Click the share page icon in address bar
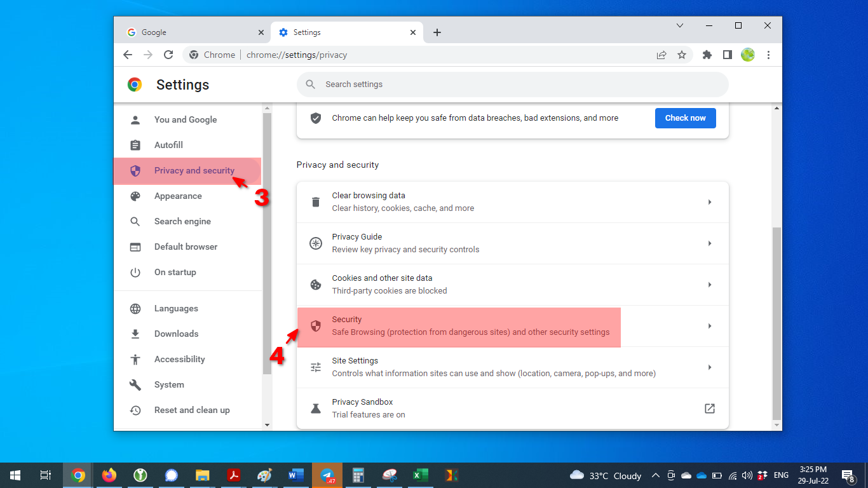This screenshot has width=868, height=488. 661,55
